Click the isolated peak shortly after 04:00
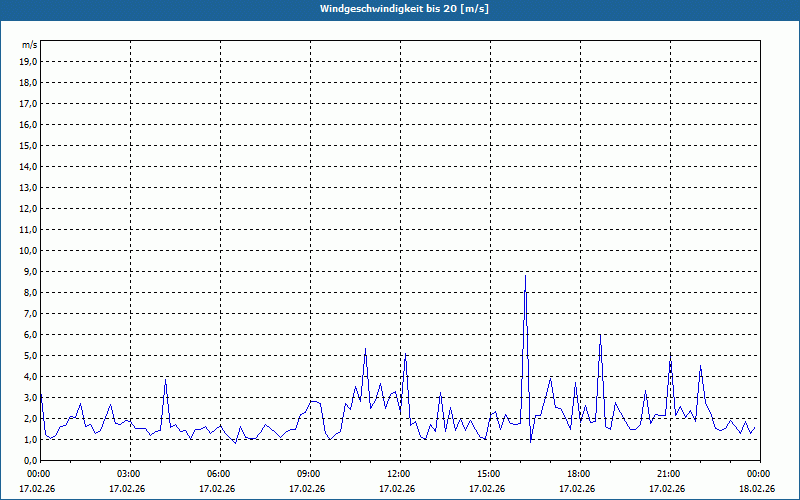The height and width of the screenshot is (500, 800). click(x=165, y=380)
